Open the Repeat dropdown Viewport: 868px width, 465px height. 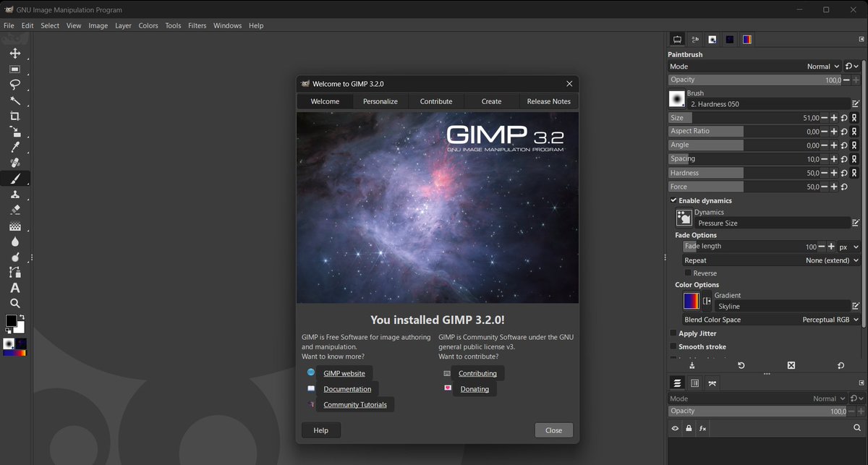tap(772, 260)
